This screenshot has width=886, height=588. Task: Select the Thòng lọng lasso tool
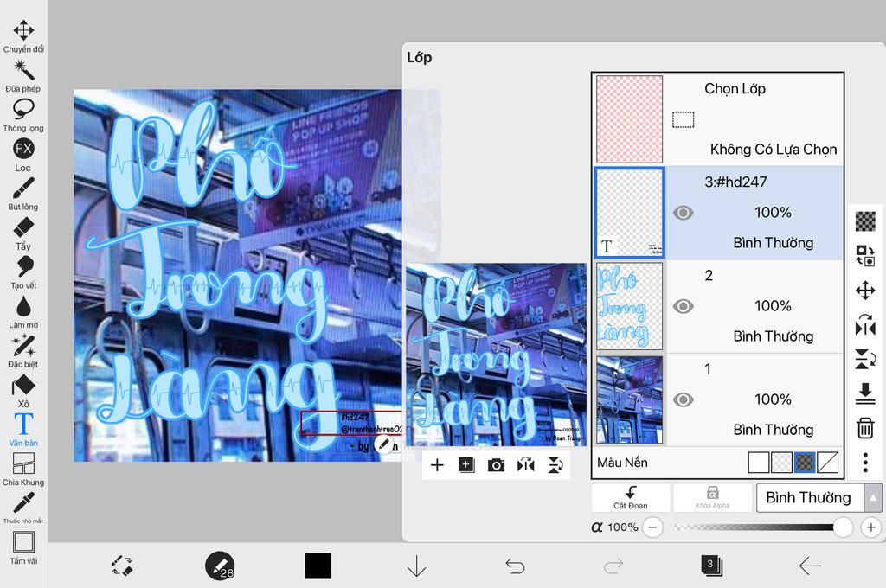pyautogui.click(x=23, y=116)
